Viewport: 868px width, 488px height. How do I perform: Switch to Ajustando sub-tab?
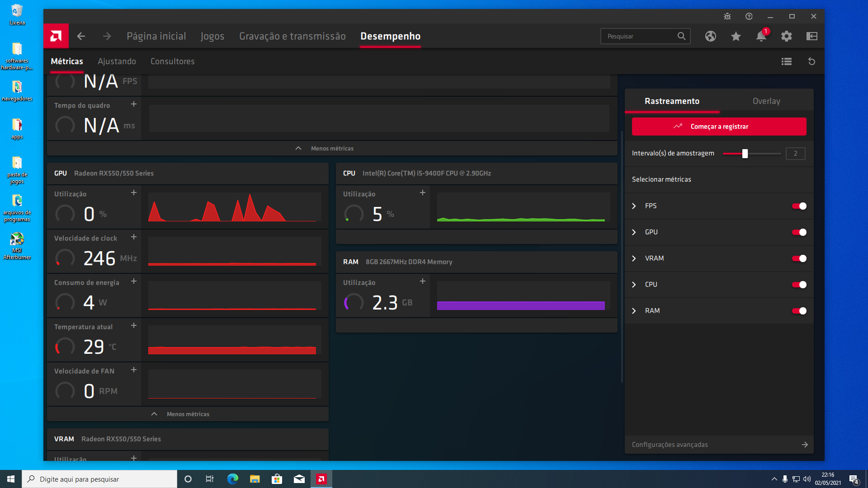[x=117, y=61]
